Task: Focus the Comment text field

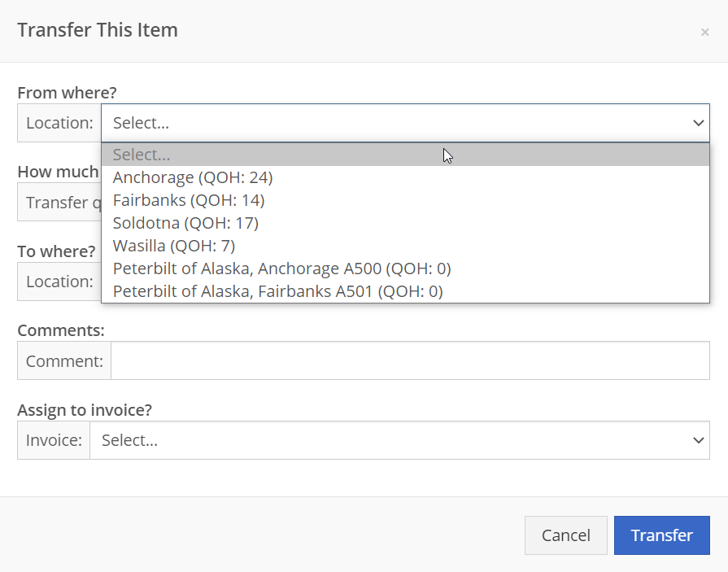Action: click(x=411, y=360)
